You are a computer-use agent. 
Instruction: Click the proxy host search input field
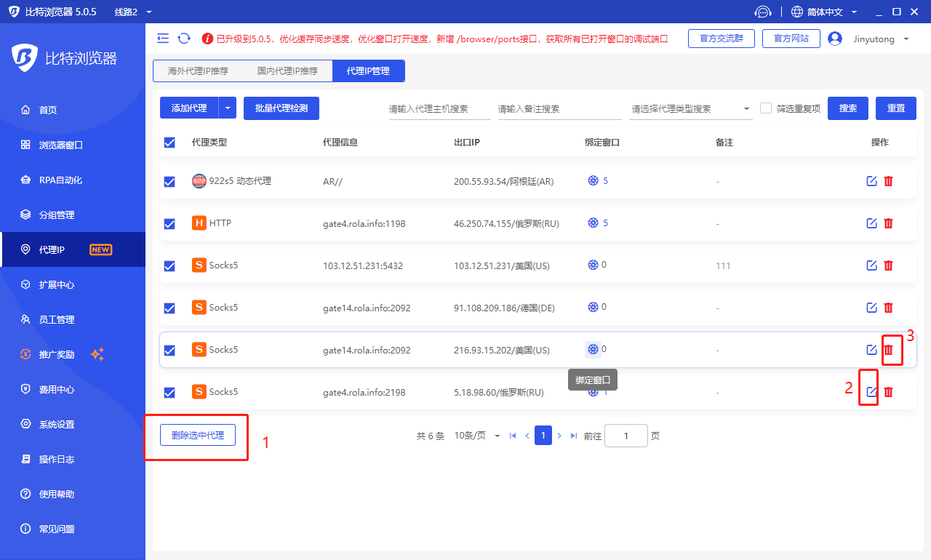439,109
